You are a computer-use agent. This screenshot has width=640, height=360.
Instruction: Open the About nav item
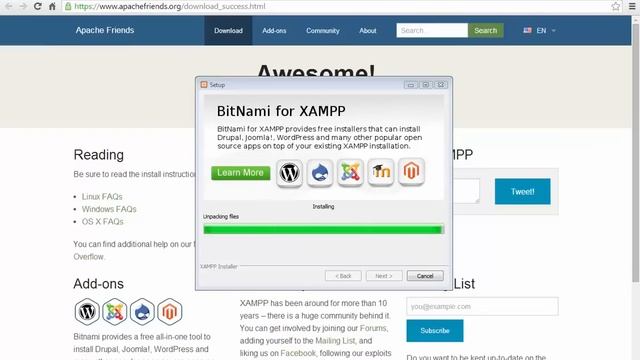pos(368,31)
